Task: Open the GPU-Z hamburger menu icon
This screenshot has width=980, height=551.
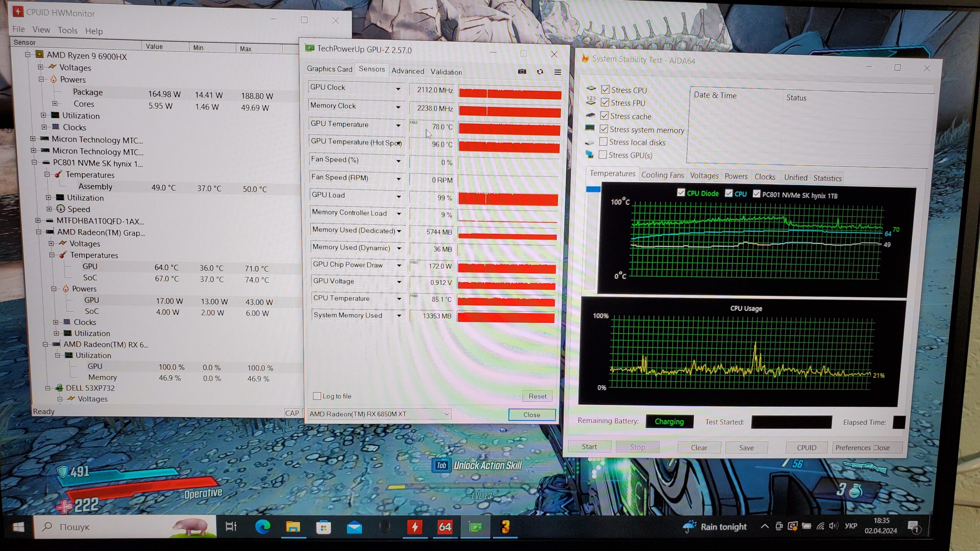Action: 557,72
